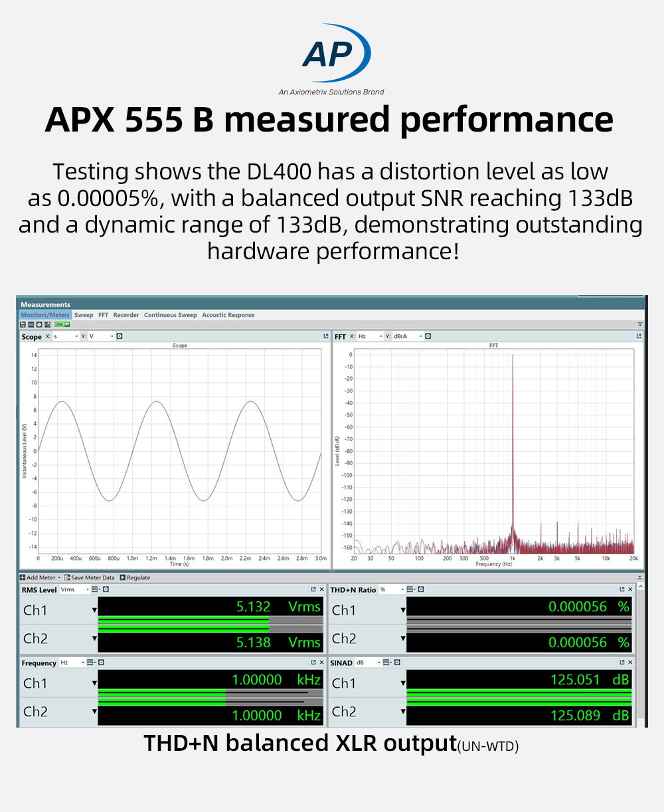The image size is (664, 812).
Task: Switch to the Sweep tab
Action: (84, 315)
